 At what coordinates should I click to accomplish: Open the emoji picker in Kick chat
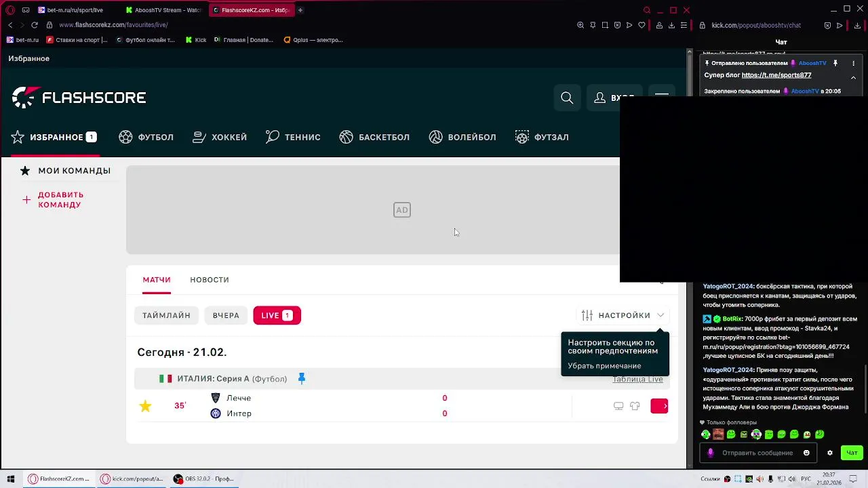coord(806,453)
